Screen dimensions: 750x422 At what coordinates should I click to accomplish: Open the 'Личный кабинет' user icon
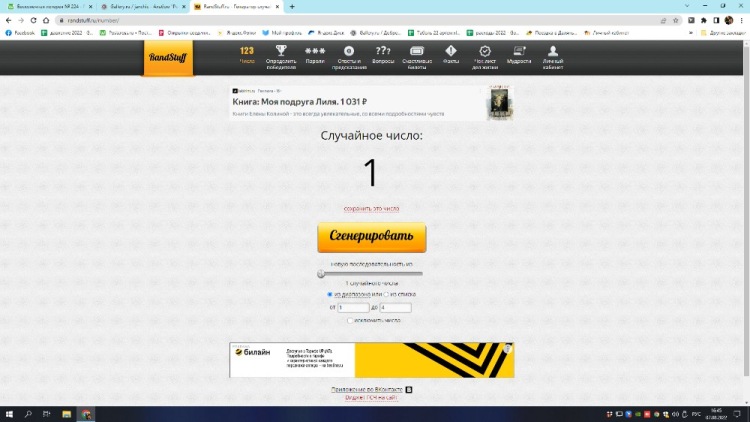[x=553, y=51]
